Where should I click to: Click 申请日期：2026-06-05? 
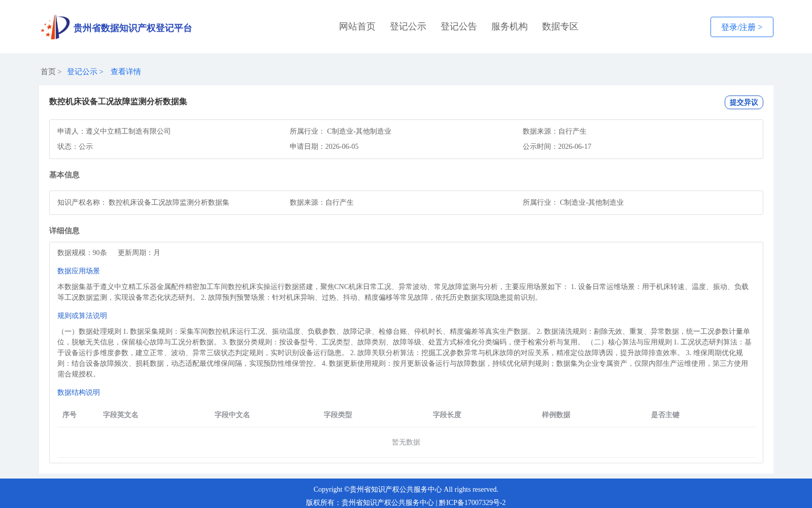324,146
